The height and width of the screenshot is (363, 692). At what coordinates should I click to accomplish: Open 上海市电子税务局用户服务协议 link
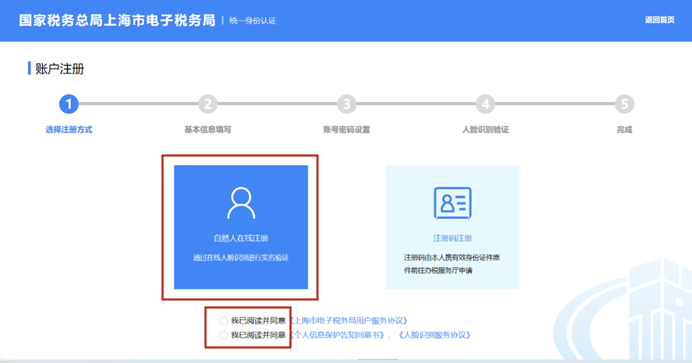pyautogui.click(x=349, y=321)
